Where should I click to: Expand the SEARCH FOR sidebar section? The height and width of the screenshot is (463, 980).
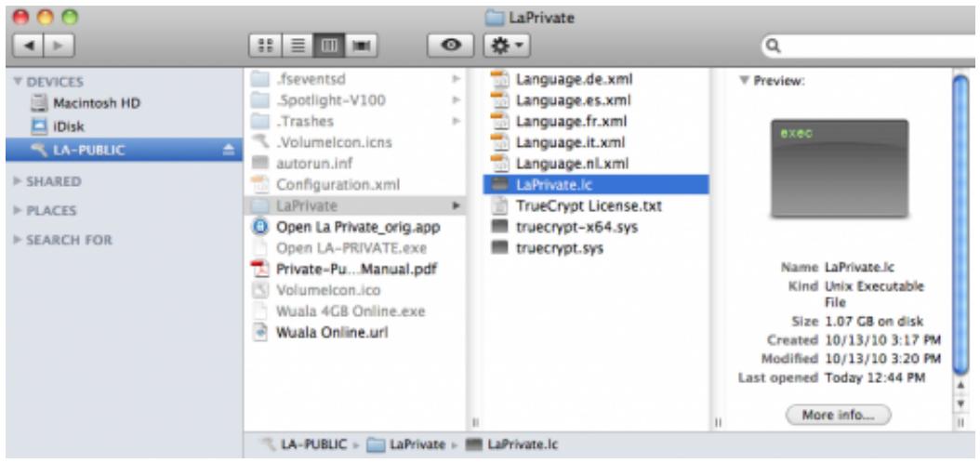coord(18,240)
